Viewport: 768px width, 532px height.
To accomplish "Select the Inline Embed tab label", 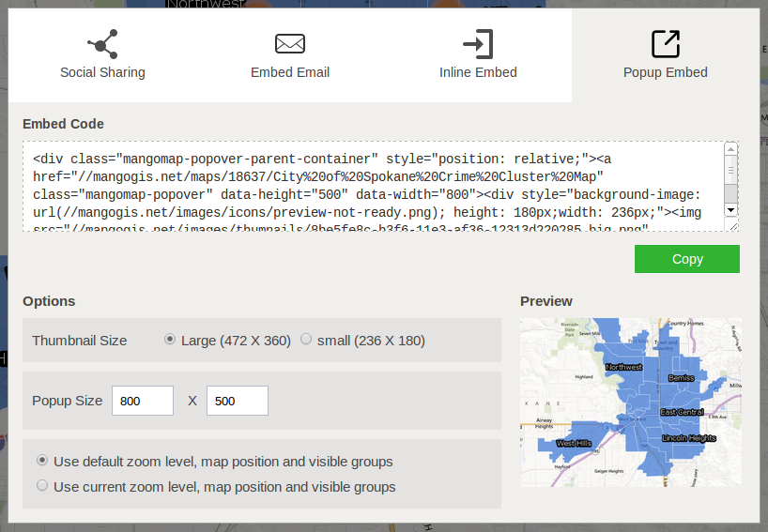I will point(478,72).
